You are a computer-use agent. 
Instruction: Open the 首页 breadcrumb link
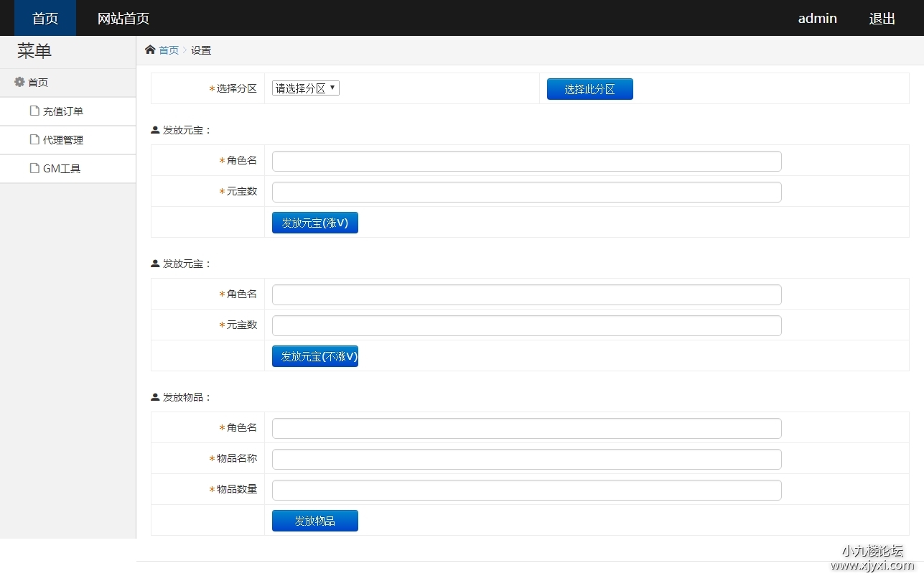[x=169, y=50]
